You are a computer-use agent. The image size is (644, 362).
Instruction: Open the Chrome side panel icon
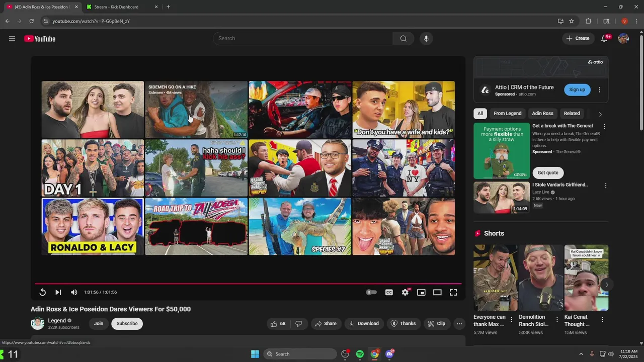click(606, 21)
